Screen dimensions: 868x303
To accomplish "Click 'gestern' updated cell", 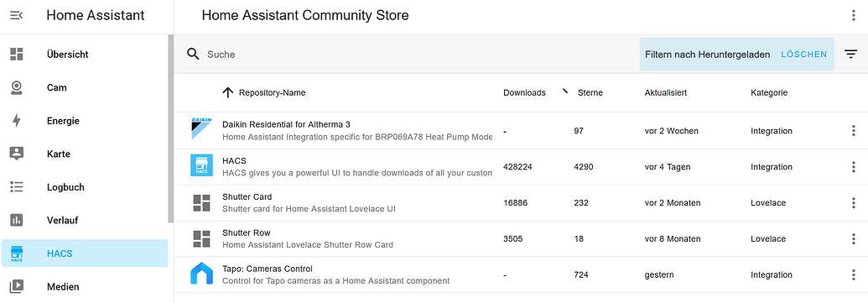I will click(658, 274).
